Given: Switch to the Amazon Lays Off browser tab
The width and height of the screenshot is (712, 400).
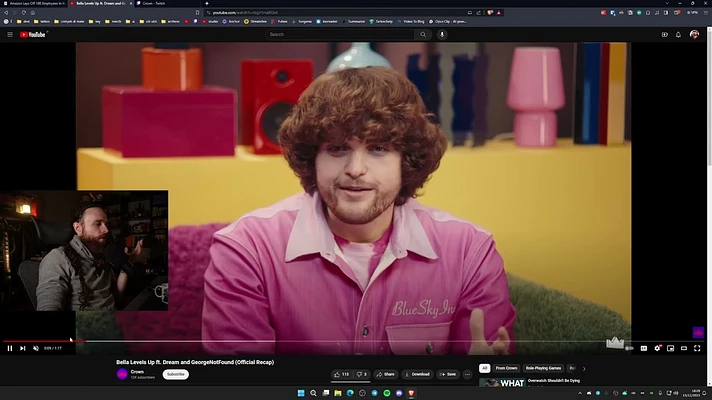Looking at the screenshot, I should coord(35,3).
